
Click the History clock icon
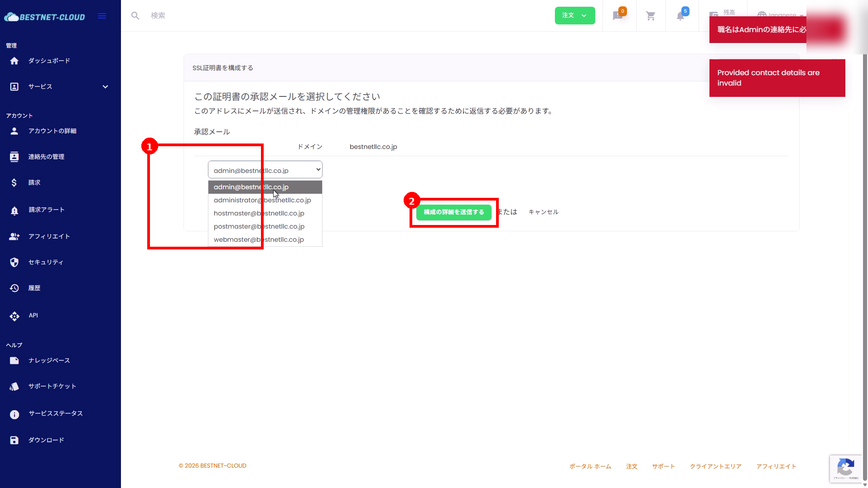(x=14, y=288)
